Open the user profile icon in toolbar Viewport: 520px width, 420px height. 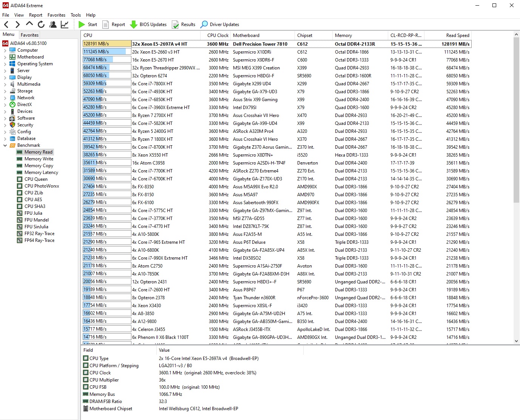pos(53,25)
